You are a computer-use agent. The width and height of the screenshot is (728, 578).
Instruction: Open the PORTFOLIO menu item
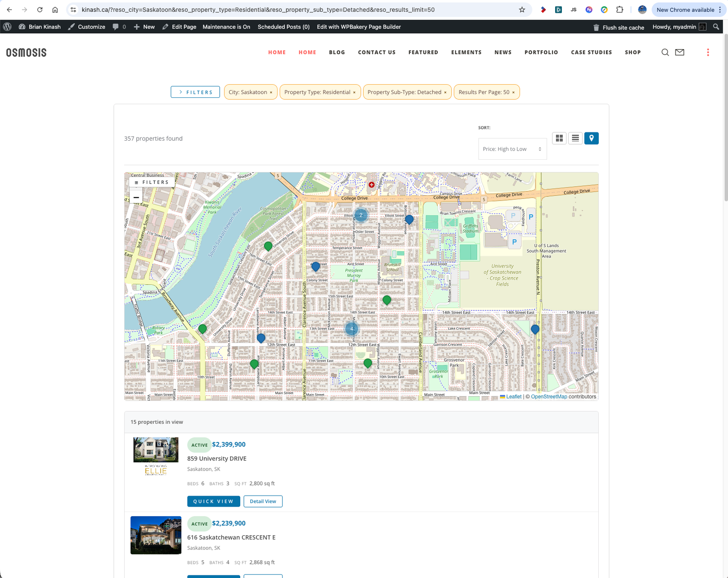541,52
